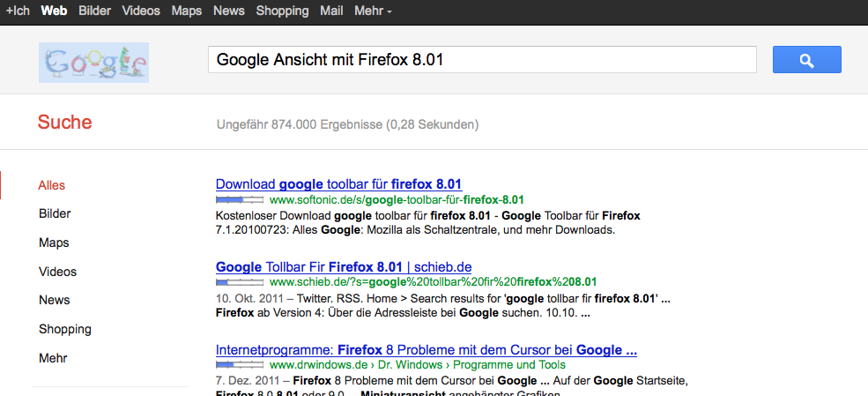Click the search query input field

pyautogui.click(x=482, y=60)
